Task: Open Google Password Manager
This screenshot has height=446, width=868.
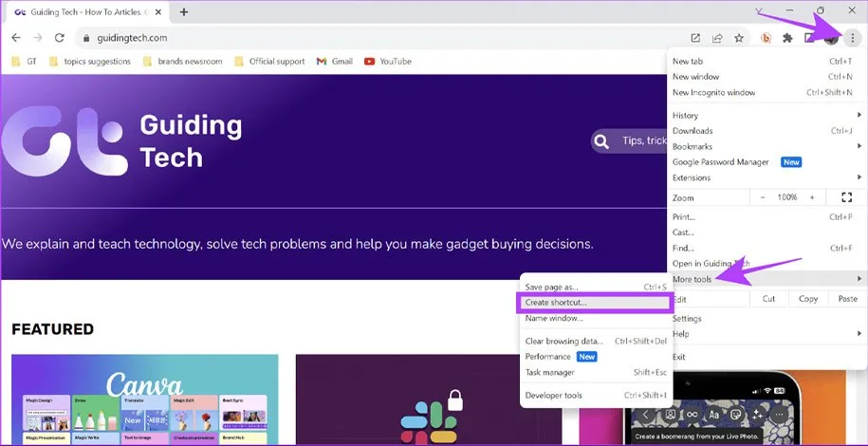Action: coord(767,161)
